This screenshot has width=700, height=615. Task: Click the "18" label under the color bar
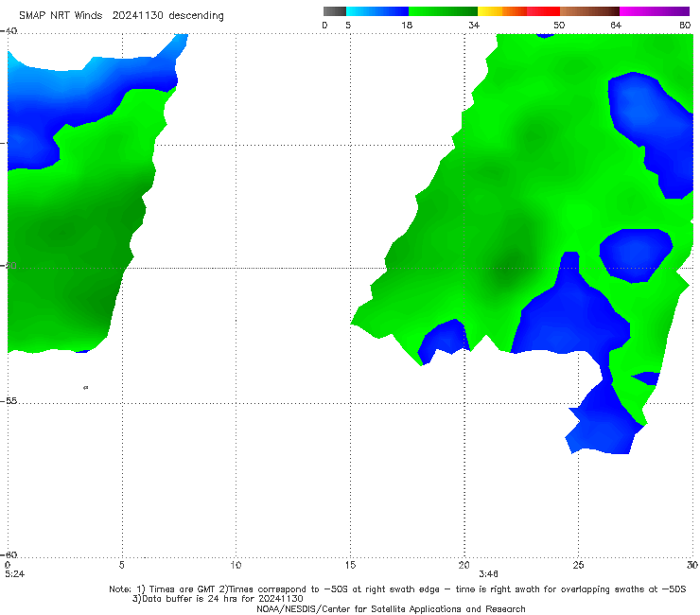click(x=407, y=26)
